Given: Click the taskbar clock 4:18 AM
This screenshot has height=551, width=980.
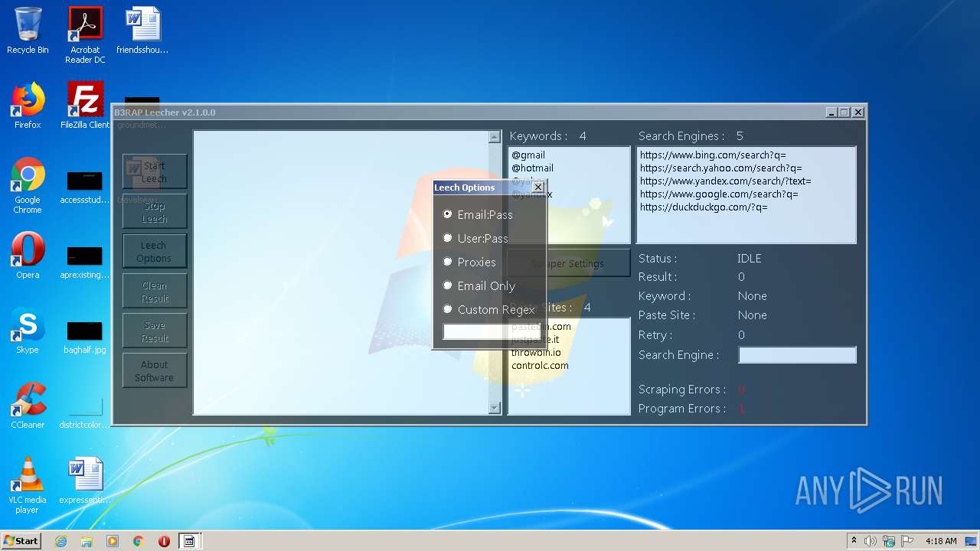Looking at the screenshot, I should tap(941, 541).
